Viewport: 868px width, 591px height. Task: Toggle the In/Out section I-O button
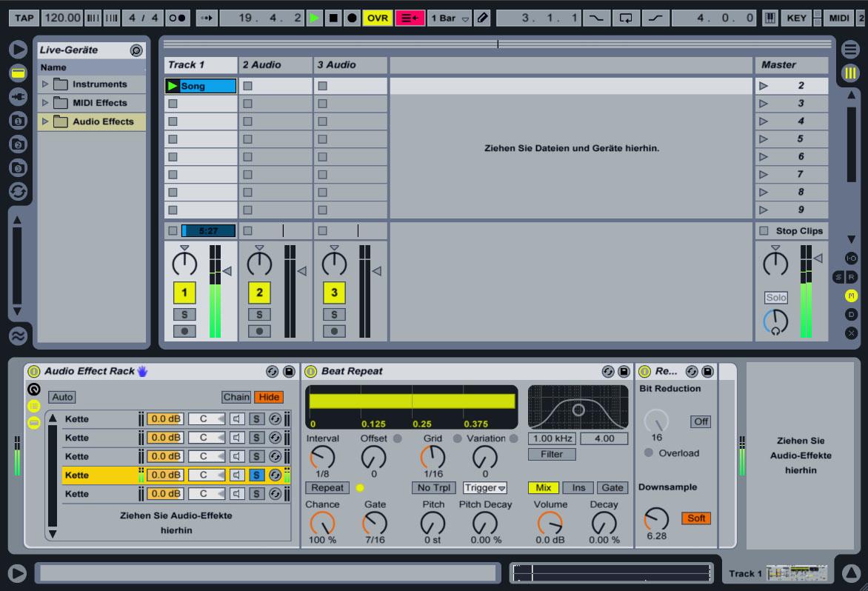click(852, 258)
